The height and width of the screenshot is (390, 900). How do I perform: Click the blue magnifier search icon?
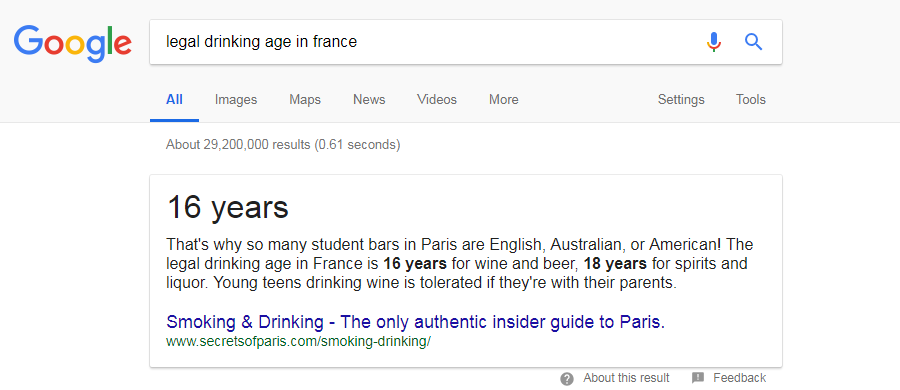(x=754, y=42)
